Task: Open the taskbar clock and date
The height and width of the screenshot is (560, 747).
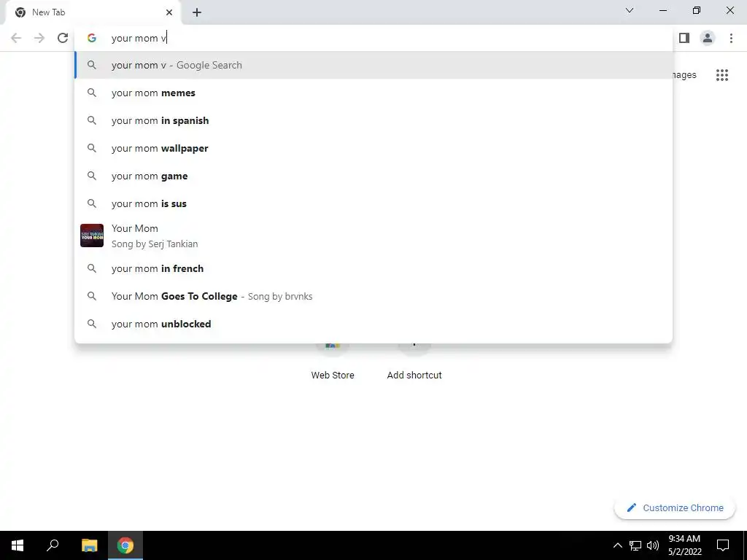Action: click(x=684, y=545)
